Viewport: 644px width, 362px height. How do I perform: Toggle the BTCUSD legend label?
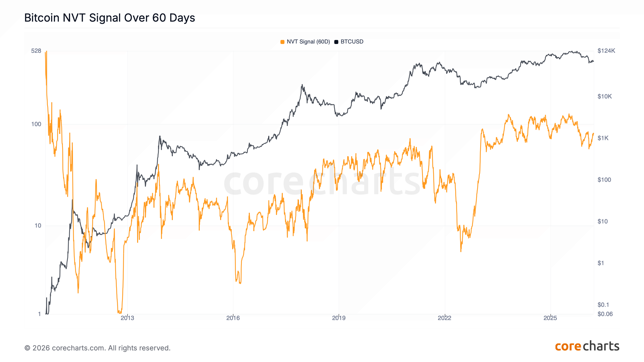[352, 42]
